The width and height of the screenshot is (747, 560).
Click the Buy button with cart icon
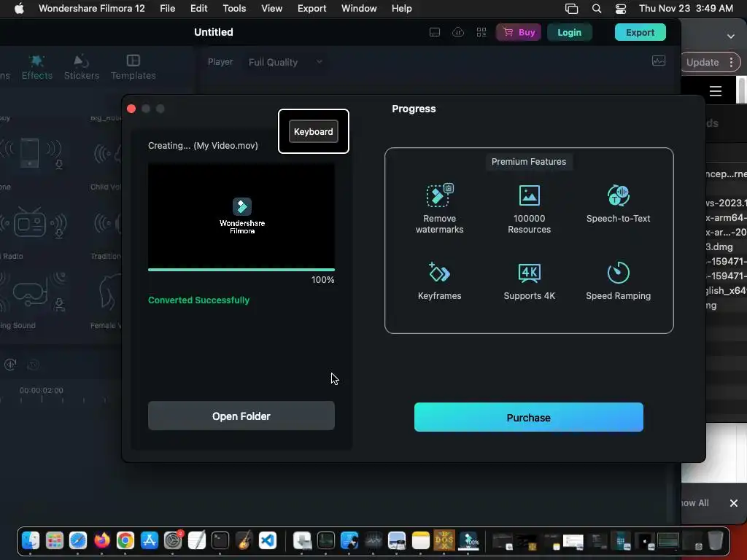coord(519,32)
